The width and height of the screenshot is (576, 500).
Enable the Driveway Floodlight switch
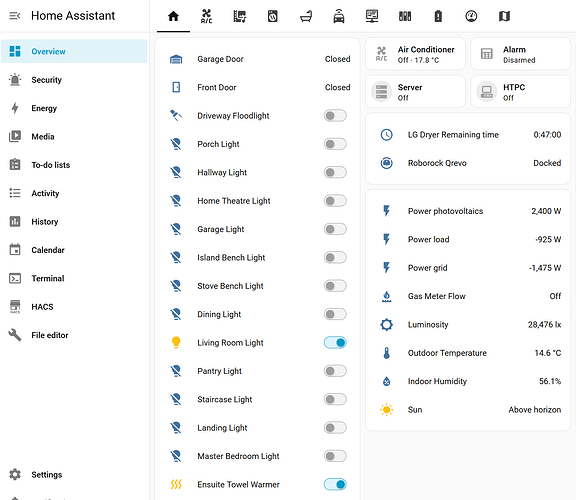pos(335,116)
